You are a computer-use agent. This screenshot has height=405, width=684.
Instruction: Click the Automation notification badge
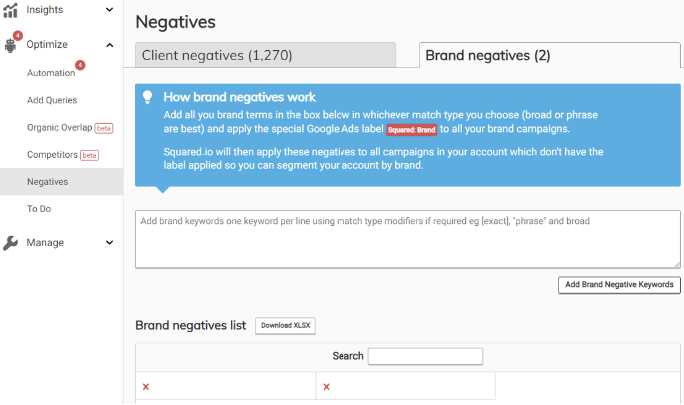point(80,66)
